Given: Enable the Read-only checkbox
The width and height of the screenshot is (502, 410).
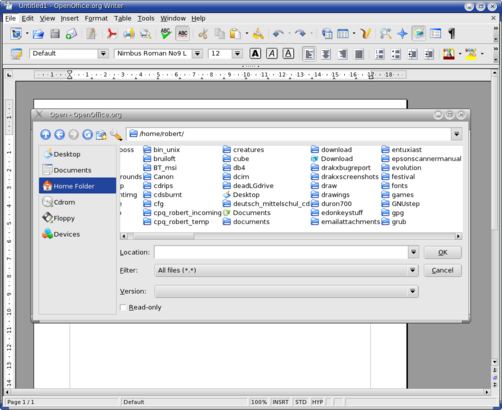Looking at the screenshot, I should [x=123, y=307].
